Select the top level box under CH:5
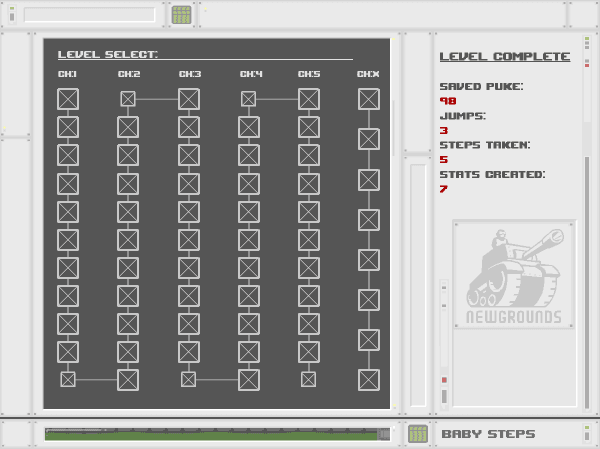The image size is (600, 449). pos(309,99)
